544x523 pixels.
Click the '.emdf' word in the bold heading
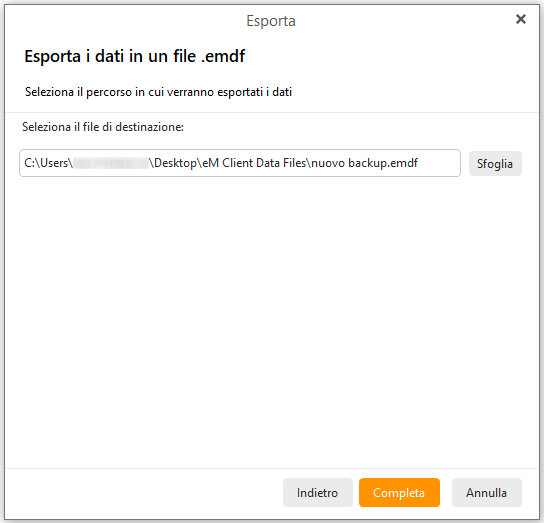pos(223,56)
